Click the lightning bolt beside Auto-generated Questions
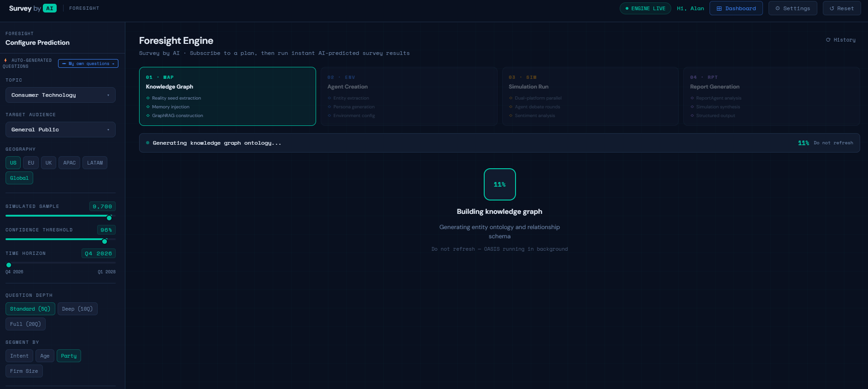 coord(5,60)
